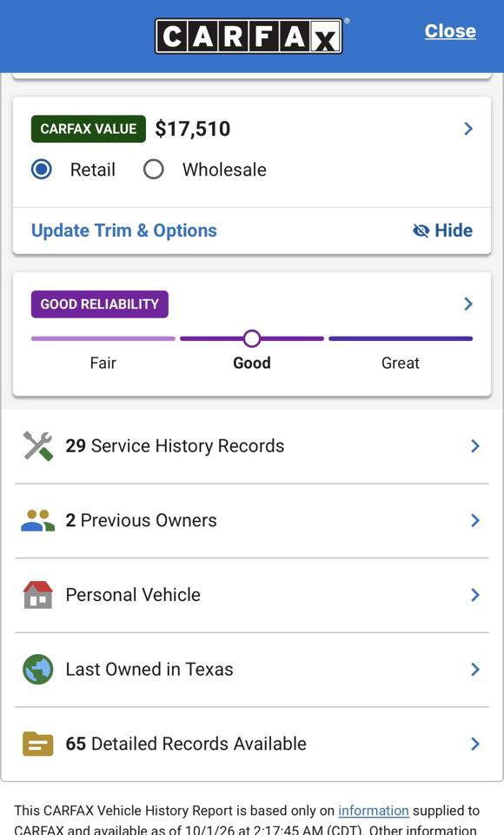
Task: Expand CARFAX Value details chevron
Action: coord(468,129)
